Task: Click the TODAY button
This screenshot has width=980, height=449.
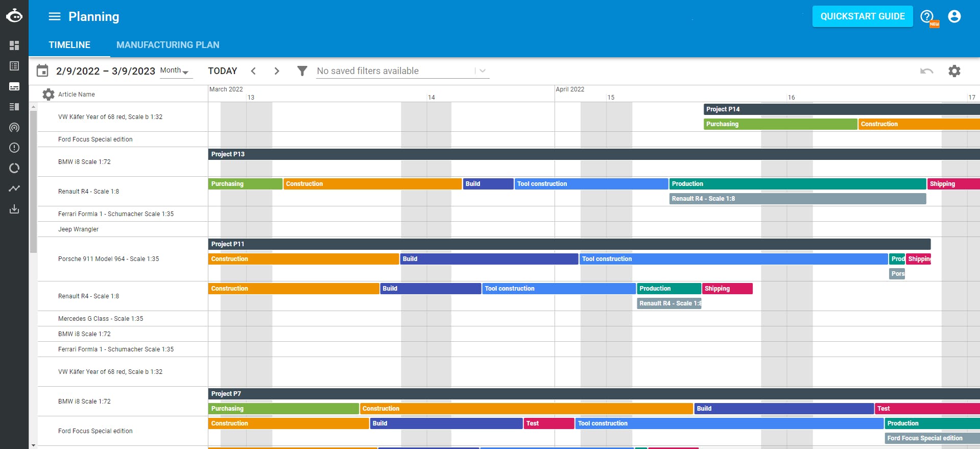Action: 223,71
